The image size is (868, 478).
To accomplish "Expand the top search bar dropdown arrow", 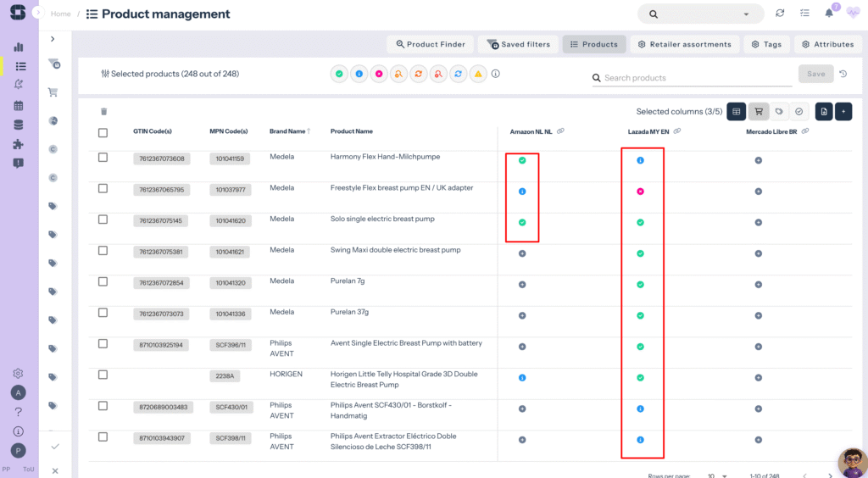I will [746, 14].
